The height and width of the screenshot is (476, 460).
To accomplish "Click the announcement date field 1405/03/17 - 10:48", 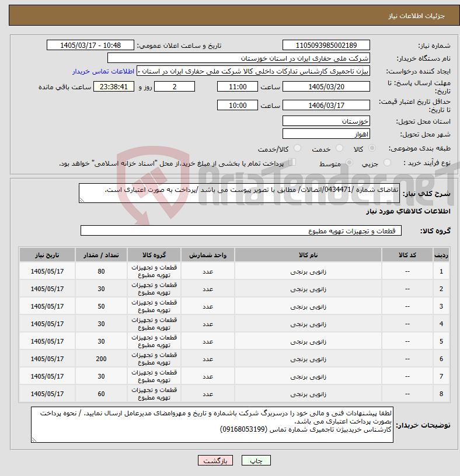I will [x=90, y=45].
